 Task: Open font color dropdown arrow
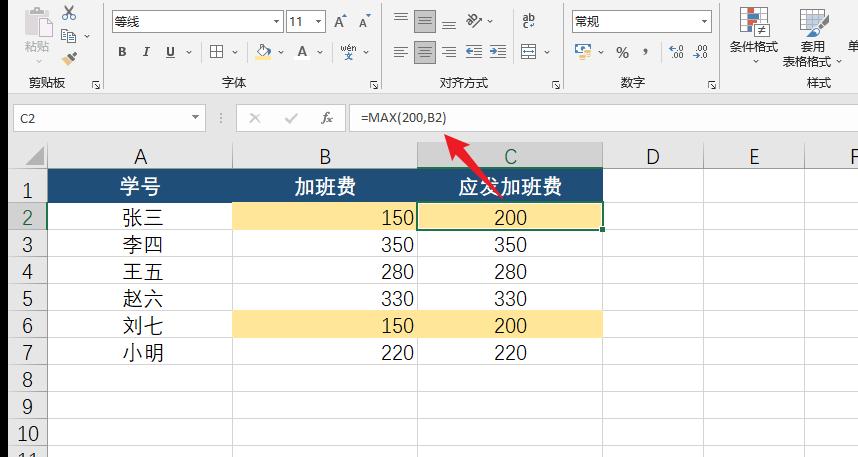[x=320, y=53]
